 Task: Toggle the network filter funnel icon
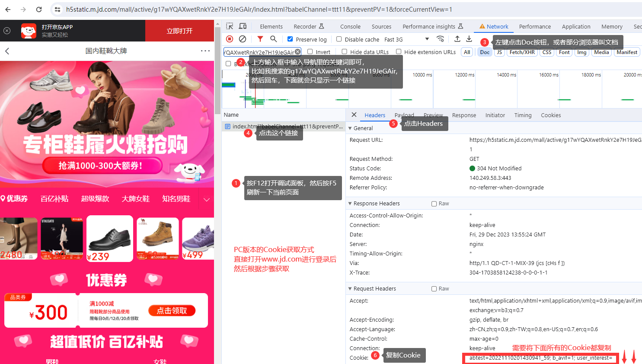point(260,39)
